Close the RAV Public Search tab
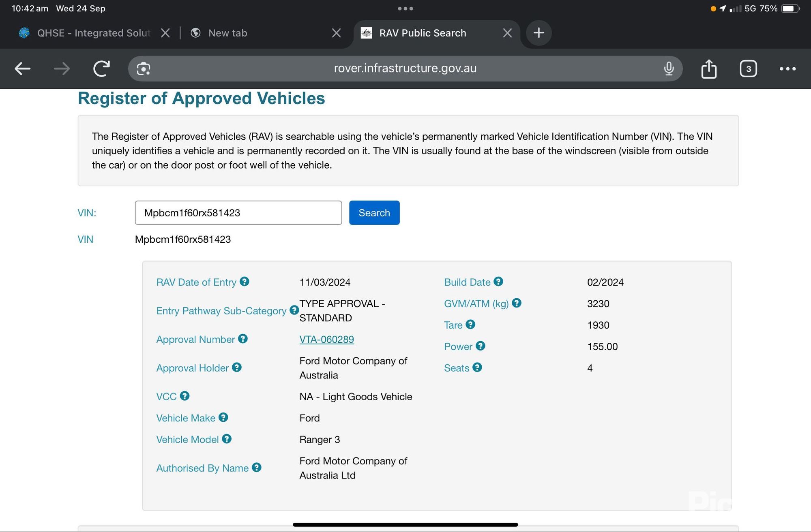 507,33
